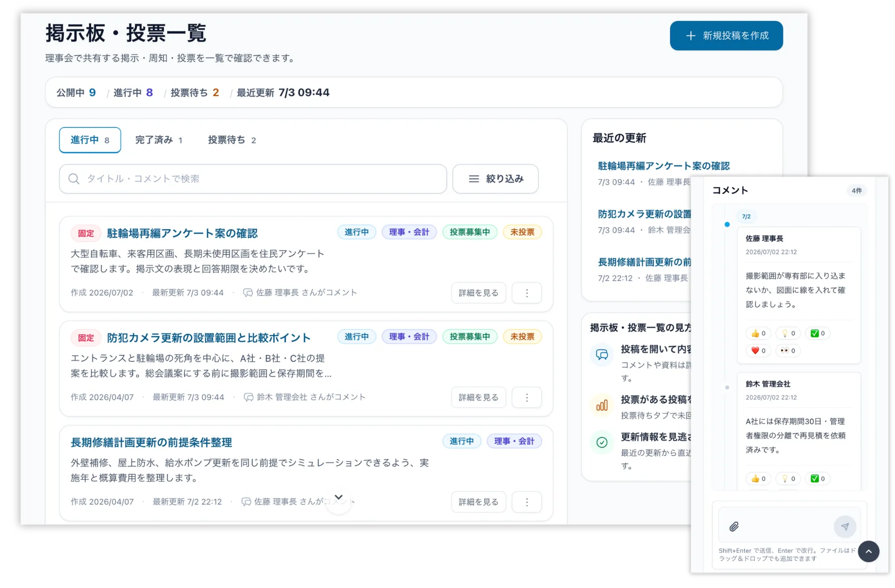Select the 投票待ち tab
895x588 pixels.
pyautogui.click(x=232, y=140)
